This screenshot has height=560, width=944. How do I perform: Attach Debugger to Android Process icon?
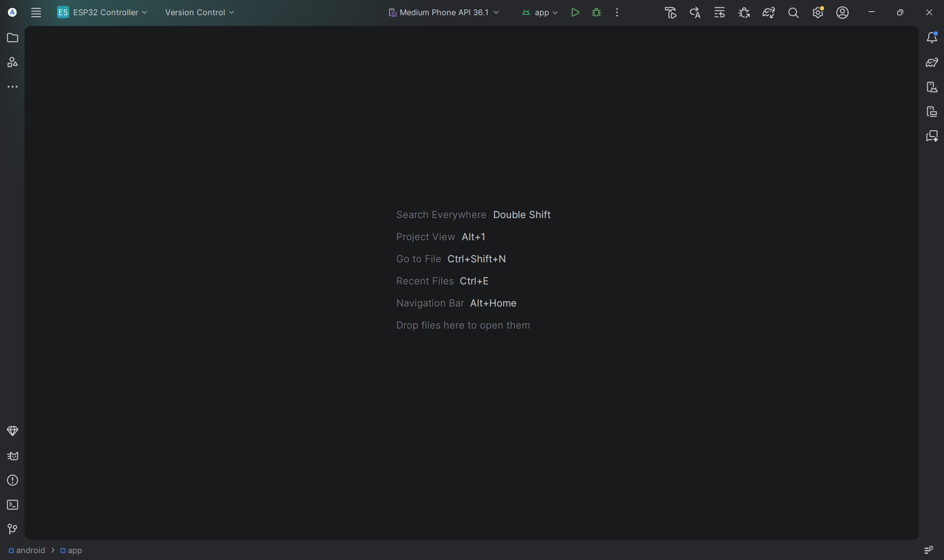click(x=744, y=13)
